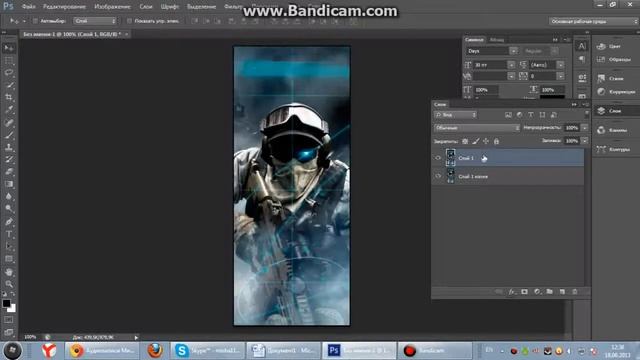
Task: Select the History Brush tool
Action: 9,159
